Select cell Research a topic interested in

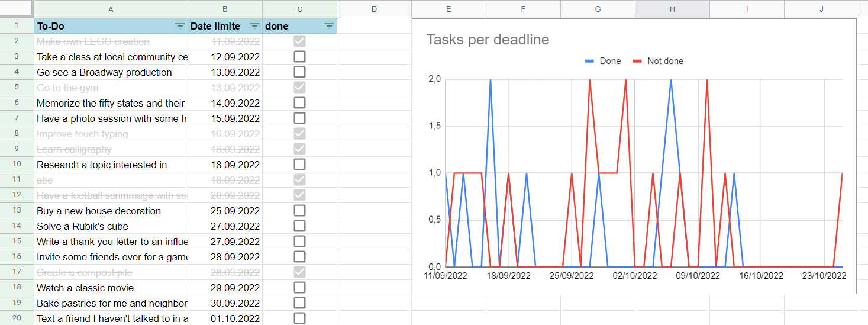pos(111,165)
